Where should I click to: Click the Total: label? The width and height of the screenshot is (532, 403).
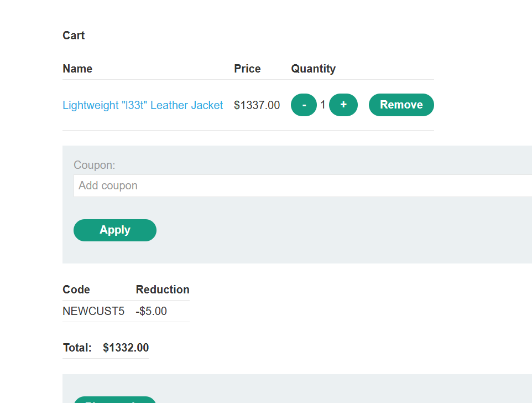tap(77, 348)
